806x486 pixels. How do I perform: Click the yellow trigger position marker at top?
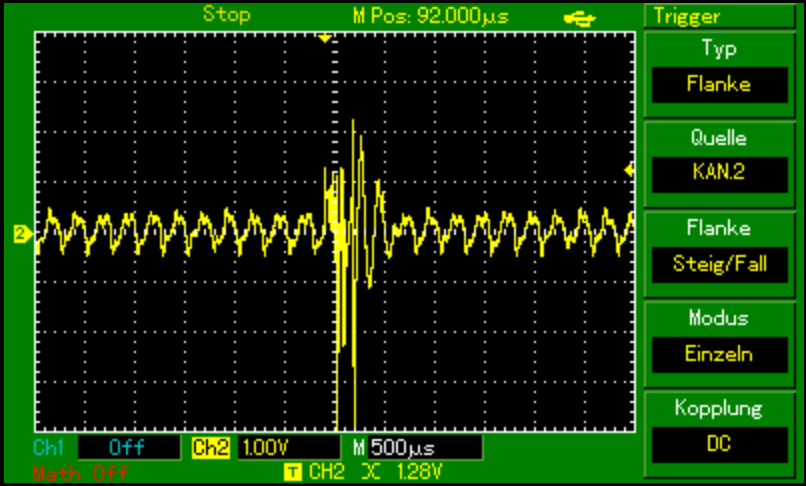pyautogui.click(x=324, y=39)
